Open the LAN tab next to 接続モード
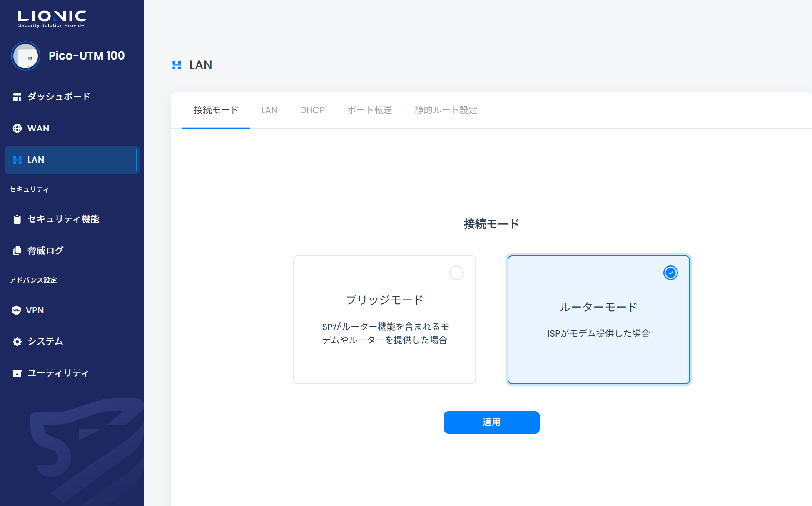Viewport: 812px width, 506px height. 269,110
